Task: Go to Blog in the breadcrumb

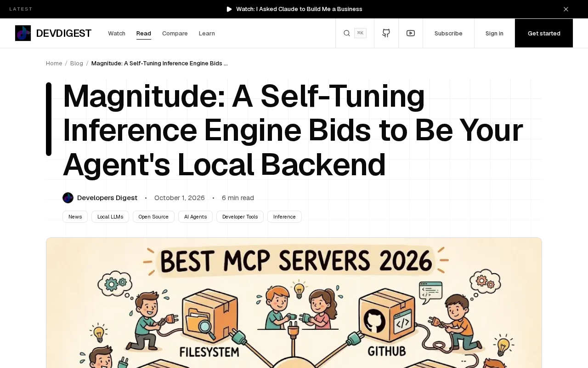Action: (77, 63)
